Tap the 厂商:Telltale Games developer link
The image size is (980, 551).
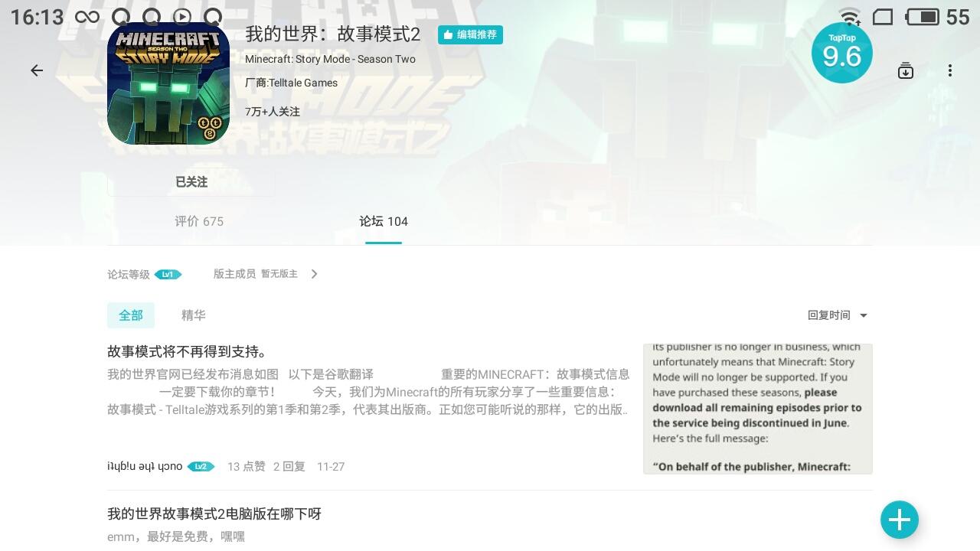291,83
